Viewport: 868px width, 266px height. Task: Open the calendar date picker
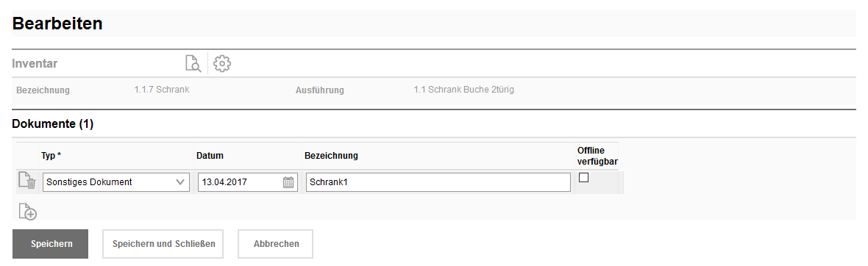click(x=288, y=182)
